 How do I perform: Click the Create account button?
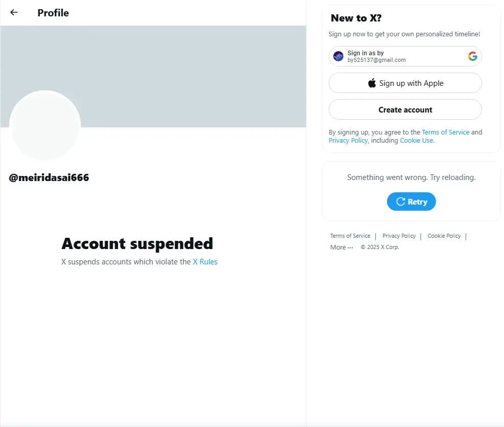405,109
